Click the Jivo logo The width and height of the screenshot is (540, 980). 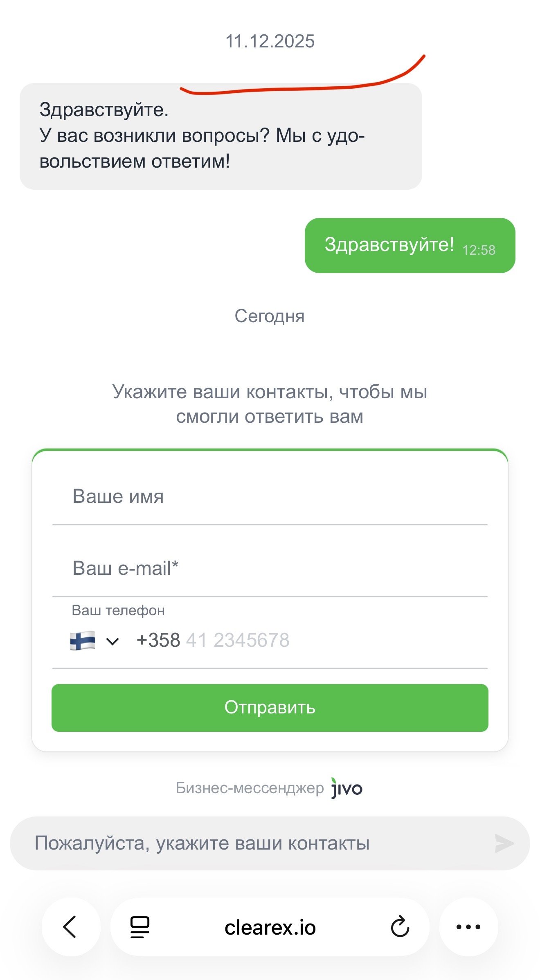(x=346, y=788)
